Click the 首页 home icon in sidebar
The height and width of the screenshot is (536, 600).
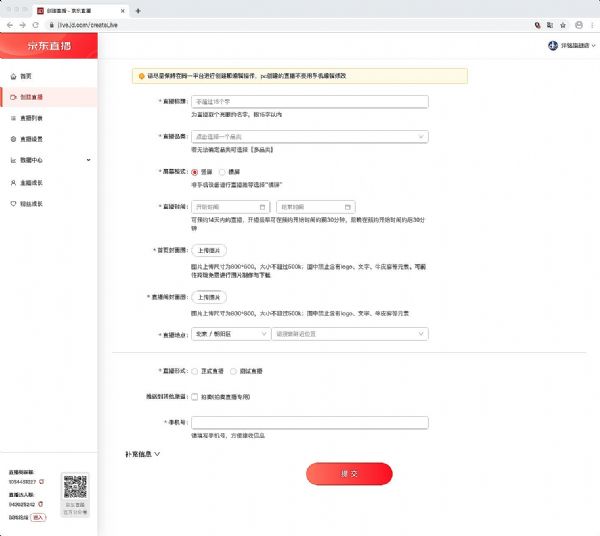pyautogui.click(x=12, y=76)
